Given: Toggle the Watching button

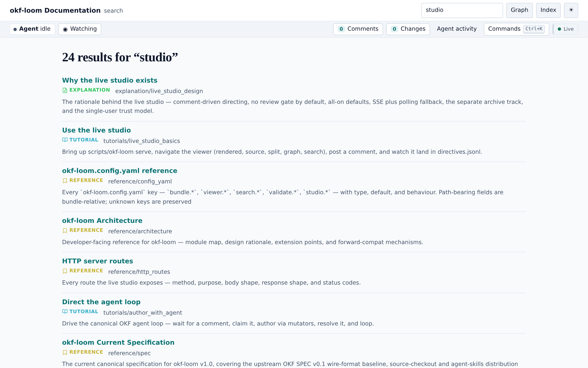Looking at the screenshot, I should 80,29.
